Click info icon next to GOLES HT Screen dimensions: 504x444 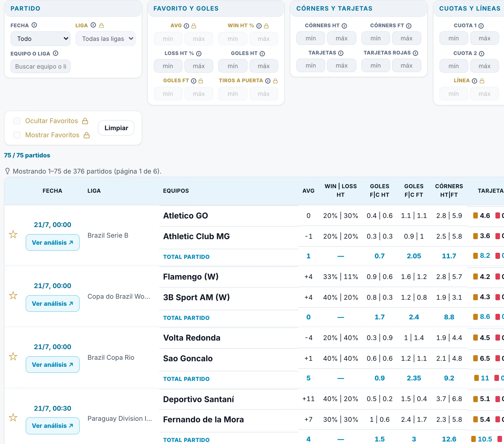[x=262, y=53]
